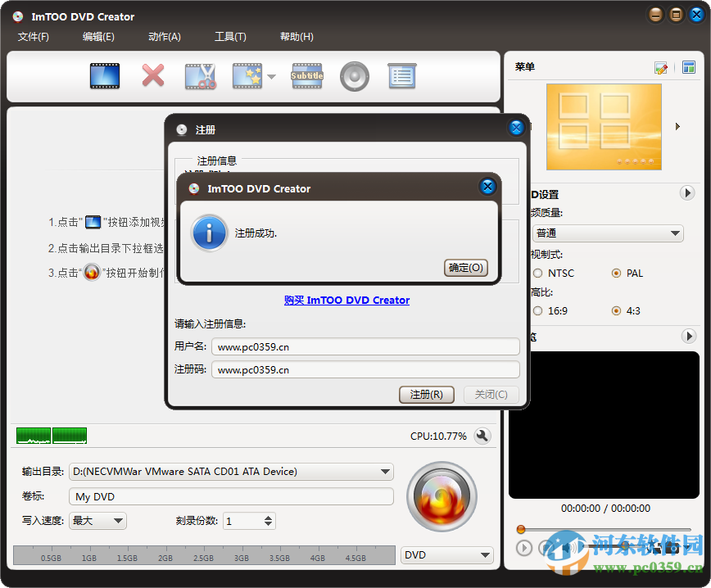Select the 16:9 aspect ratio

[537, 310]
